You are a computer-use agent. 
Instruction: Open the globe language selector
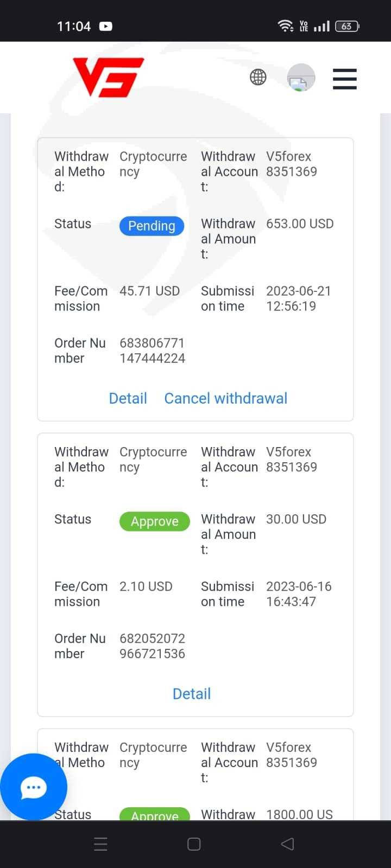(258, 78)
